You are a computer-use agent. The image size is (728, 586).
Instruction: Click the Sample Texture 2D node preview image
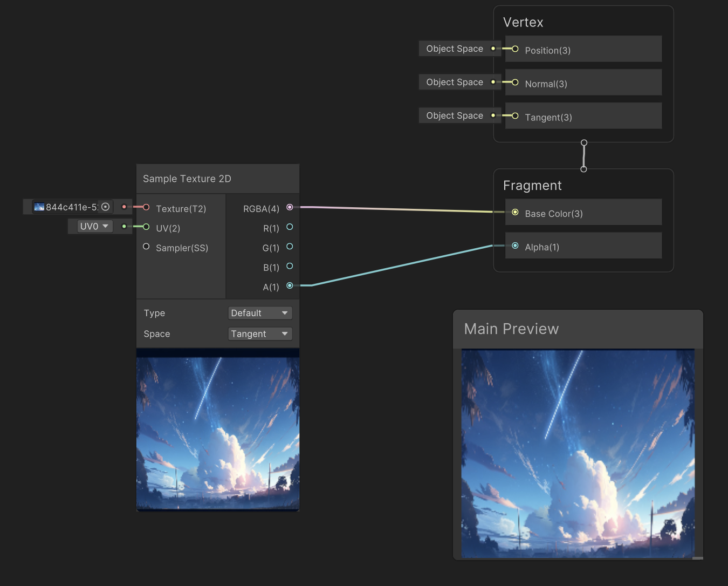coord(218,430)
